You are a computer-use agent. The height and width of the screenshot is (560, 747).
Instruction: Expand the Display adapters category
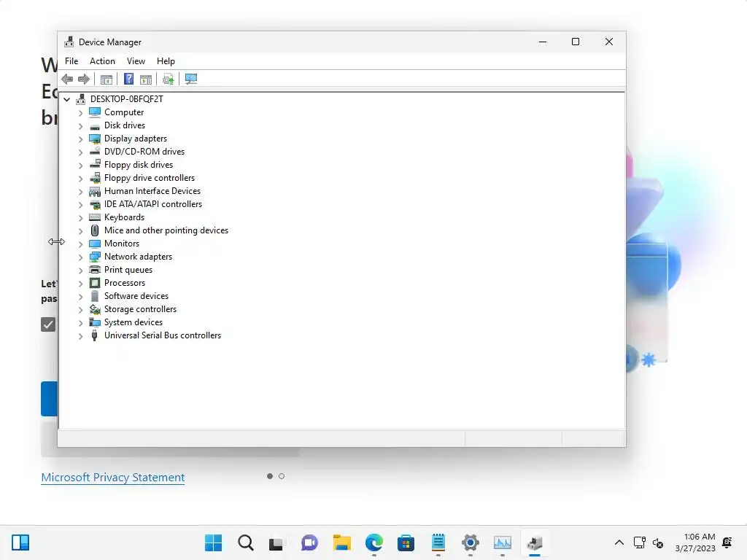80,139
